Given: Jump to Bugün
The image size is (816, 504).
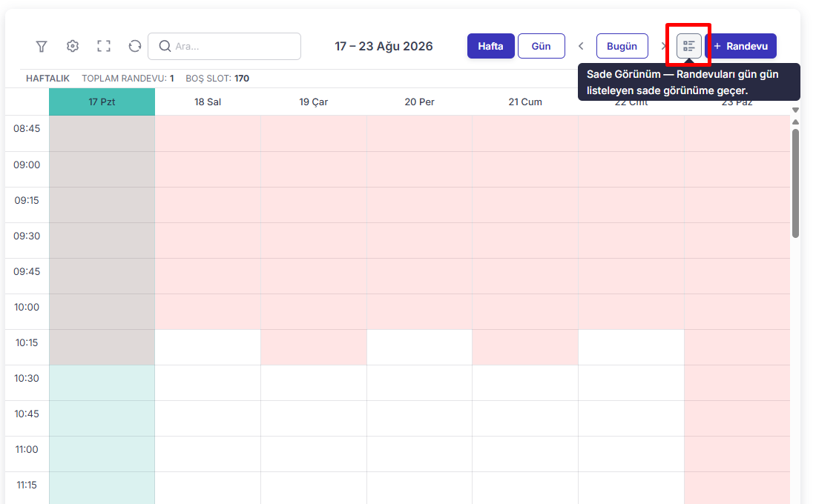Looking at the screenshot, I should pyautogui.click(x=622, y=46).
